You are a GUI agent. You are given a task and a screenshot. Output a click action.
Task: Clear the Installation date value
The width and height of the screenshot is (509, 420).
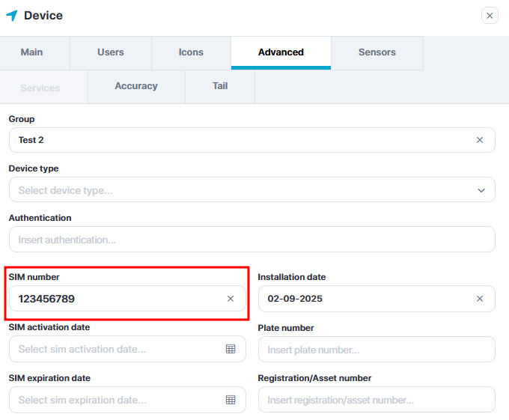(480, 299)
